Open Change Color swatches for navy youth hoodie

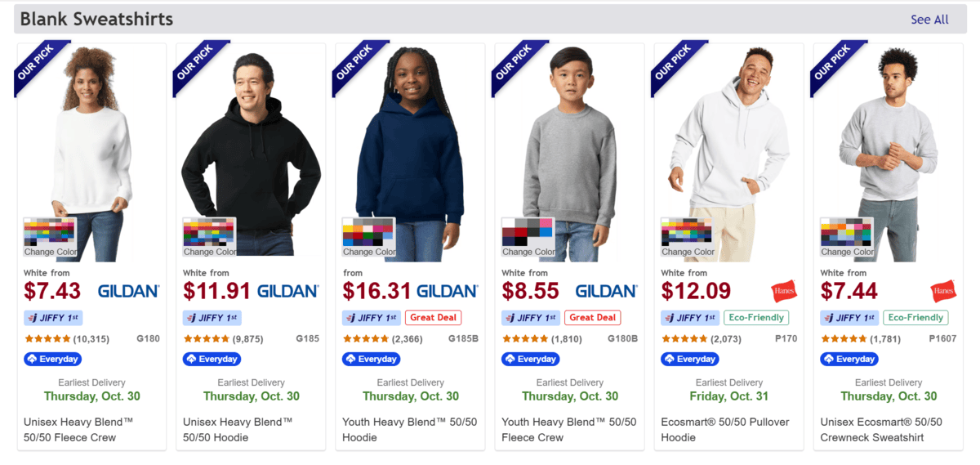(368, 238)
